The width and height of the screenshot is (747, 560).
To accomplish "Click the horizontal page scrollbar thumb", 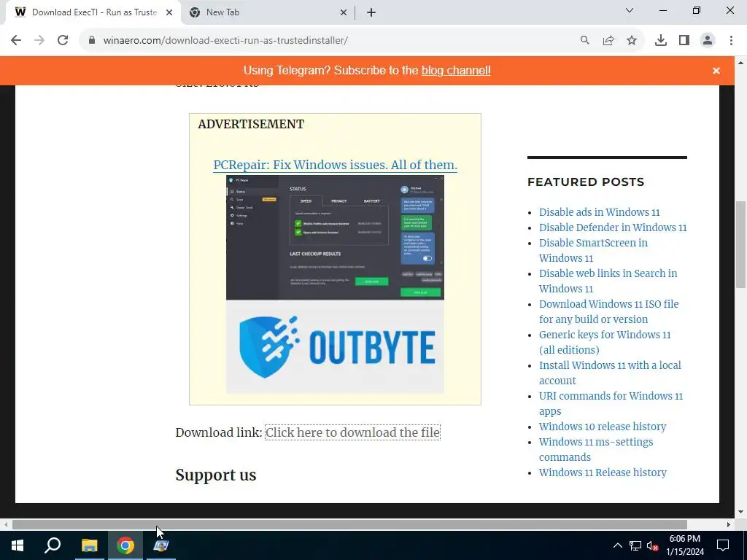I will click(x=349, y=524).
